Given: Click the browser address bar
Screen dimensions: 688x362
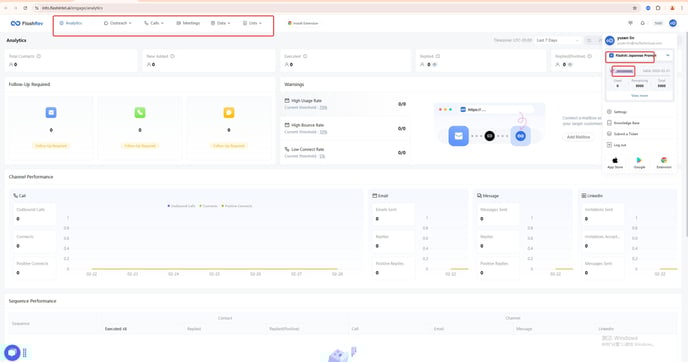Looking at the screenshot, I should point(333,8).
